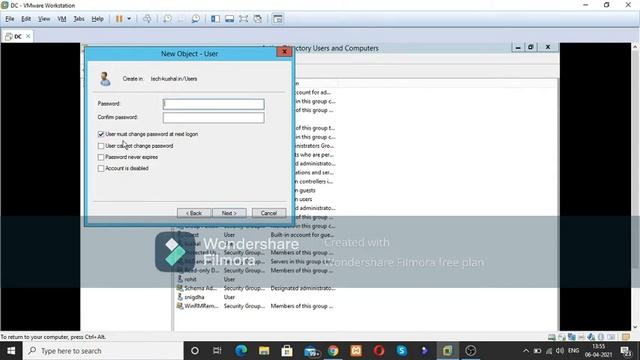Click the volume speaker tray icon

point(560,351)
